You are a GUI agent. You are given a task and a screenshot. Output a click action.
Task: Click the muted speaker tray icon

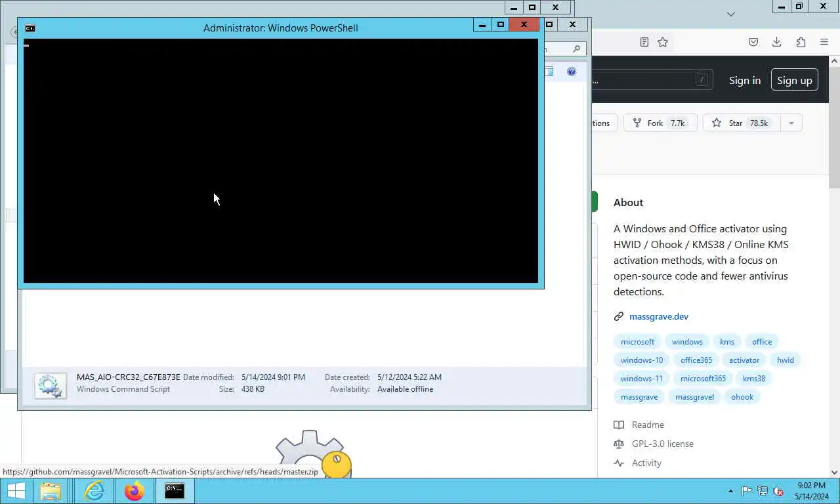778,491
